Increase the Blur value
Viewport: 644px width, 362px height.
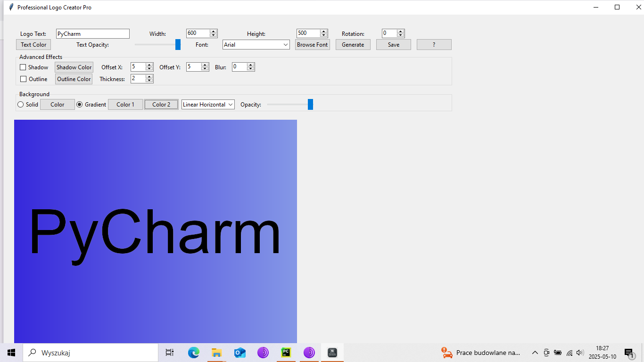251,65
